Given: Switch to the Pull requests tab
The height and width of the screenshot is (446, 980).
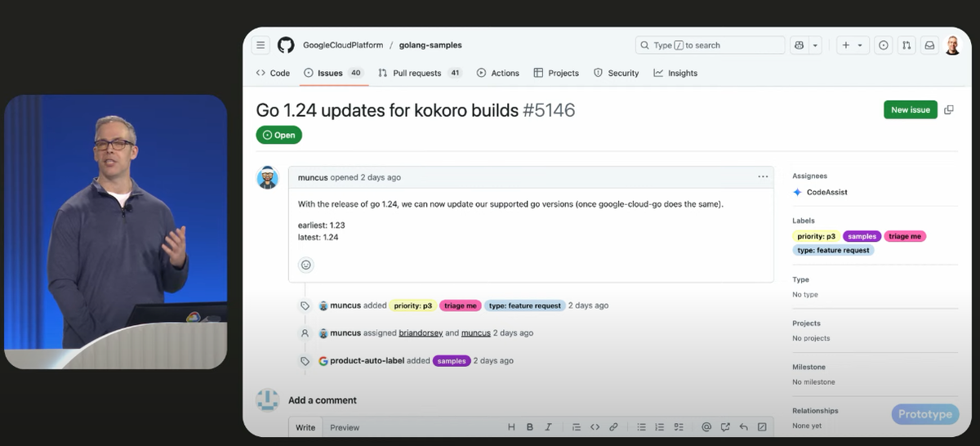Looking at the screenshot, I should pyautogui.click(x=420, y=73).
